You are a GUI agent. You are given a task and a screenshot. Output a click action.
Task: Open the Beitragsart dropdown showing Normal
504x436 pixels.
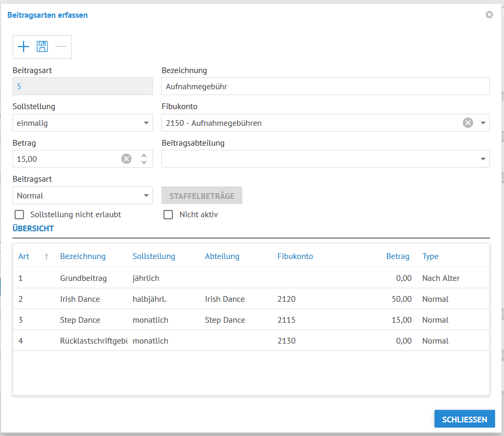click(x=83, y=195)
